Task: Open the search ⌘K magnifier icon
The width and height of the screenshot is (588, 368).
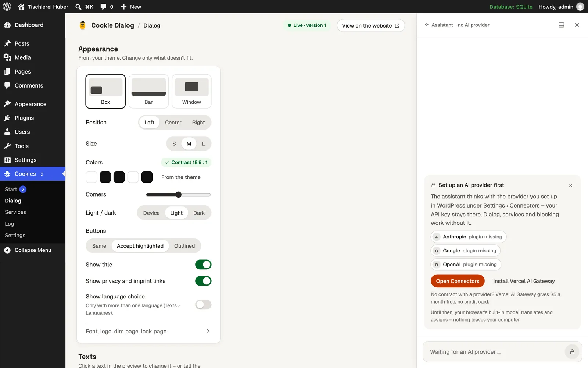Action: point(78,7)
